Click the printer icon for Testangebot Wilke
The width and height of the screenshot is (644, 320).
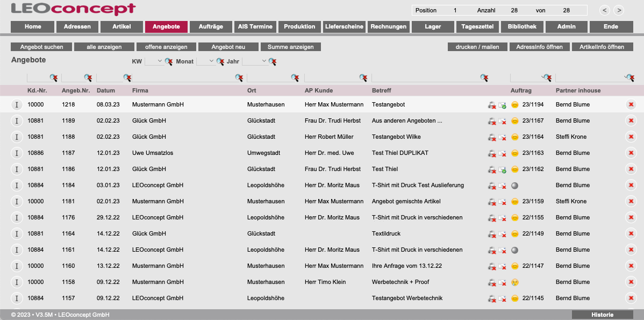pos(492,137)
